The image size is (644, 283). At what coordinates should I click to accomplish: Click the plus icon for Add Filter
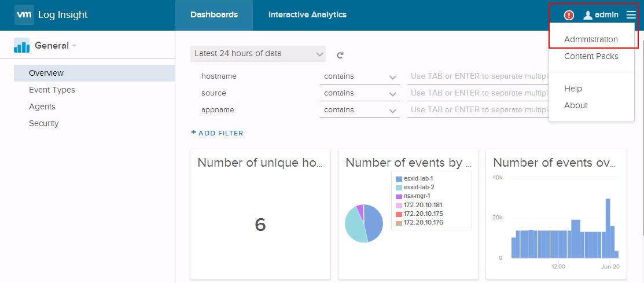(x=194, y=133)
